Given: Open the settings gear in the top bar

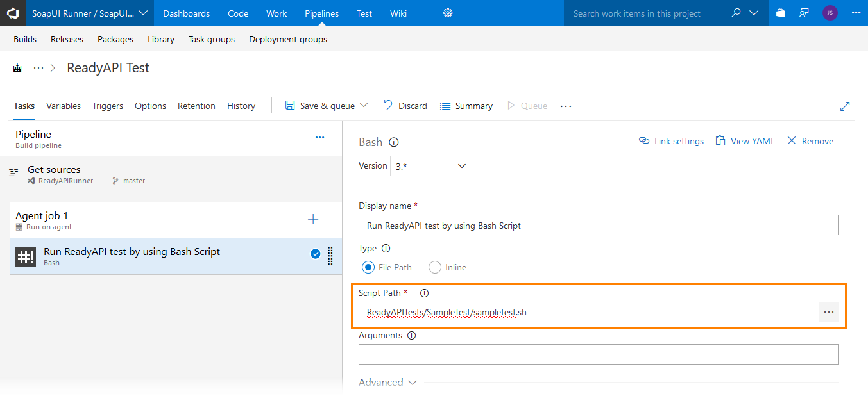Looking at the screenshot, I should click(447, 13).
